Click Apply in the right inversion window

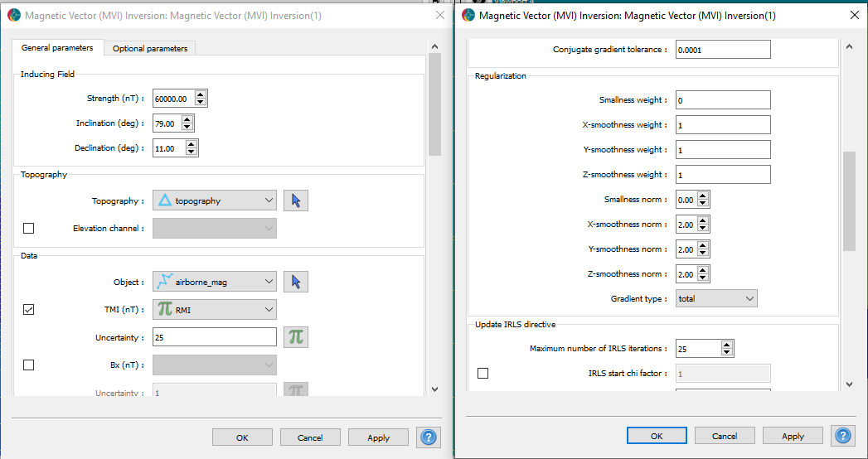click(x=793, y=436)
